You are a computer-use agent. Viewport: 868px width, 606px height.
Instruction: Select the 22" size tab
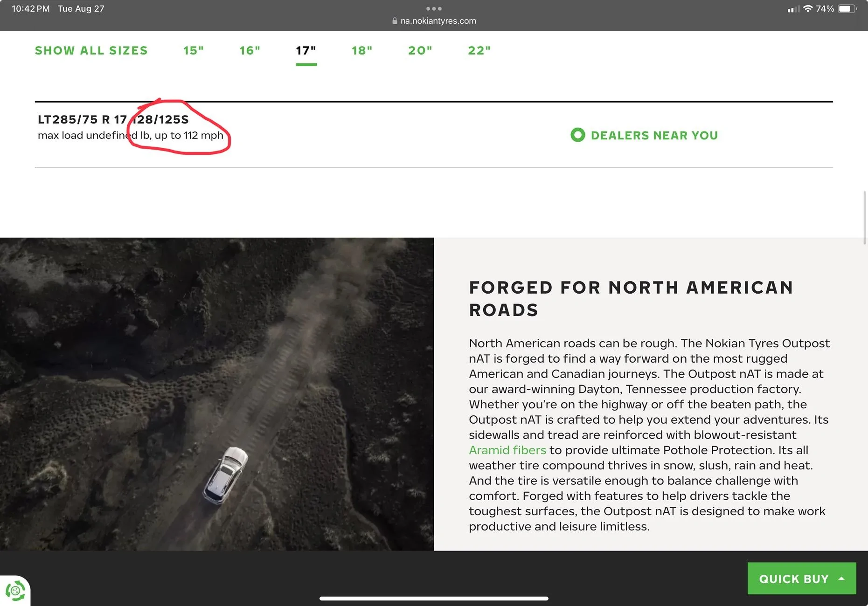coord(479,50)
